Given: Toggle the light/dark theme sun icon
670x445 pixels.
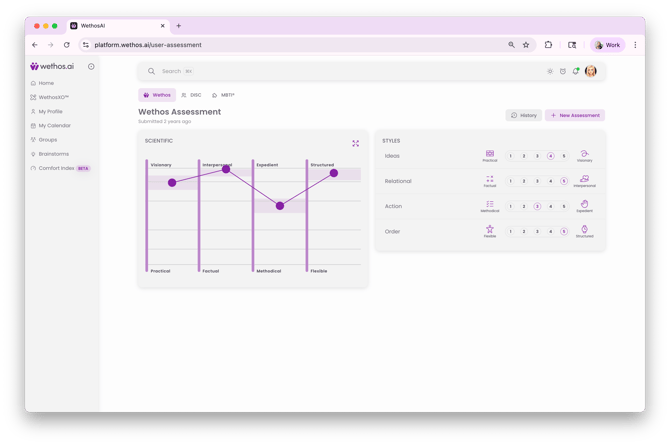Looking at the screenshot, I should 550,71.
